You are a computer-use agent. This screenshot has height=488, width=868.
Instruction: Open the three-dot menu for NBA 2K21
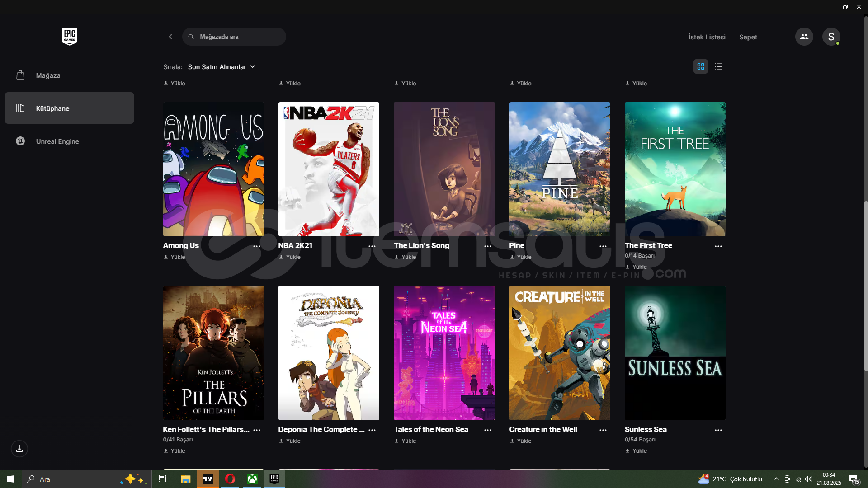(x=372, y=246)
